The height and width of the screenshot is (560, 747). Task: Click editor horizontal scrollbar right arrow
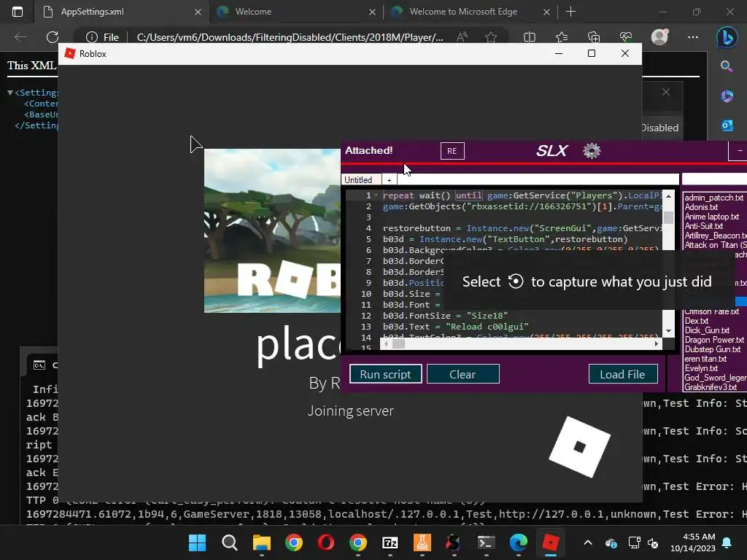657,343
